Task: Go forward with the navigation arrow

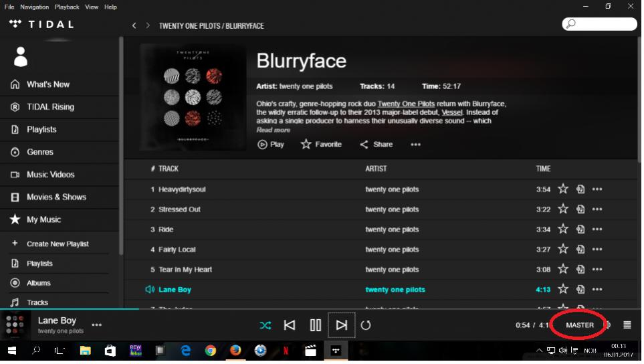Action: point(148,26)
